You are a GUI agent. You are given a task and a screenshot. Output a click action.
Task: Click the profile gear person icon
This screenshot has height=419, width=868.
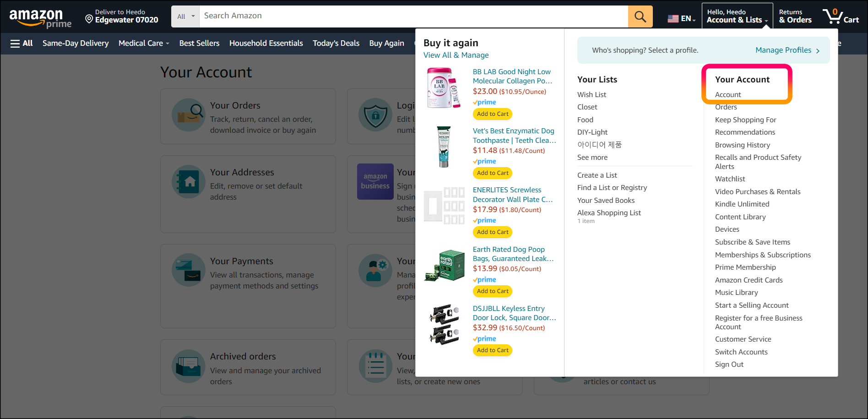pyautogui.click(x=375, y=271)
